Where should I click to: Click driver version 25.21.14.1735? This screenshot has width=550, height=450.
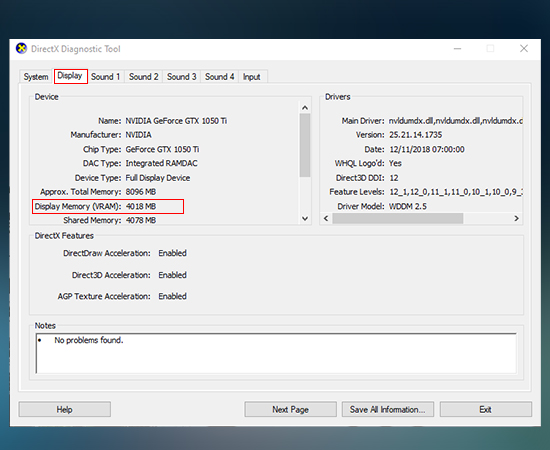pyautogui.click(x=415, y=135)
